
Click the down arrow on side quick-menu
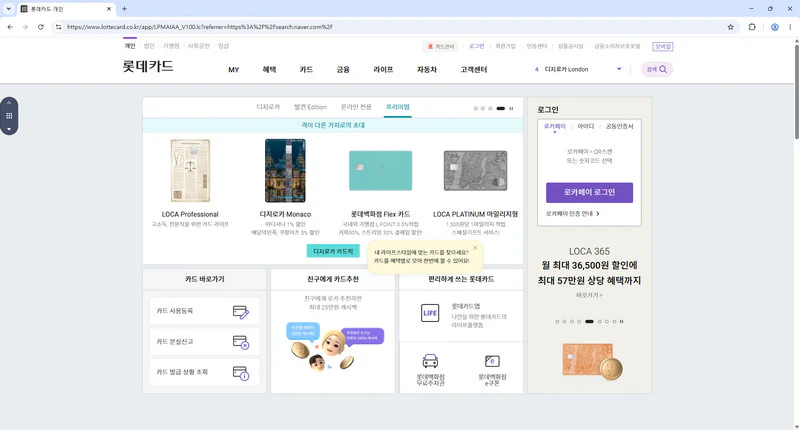point(9,129)
